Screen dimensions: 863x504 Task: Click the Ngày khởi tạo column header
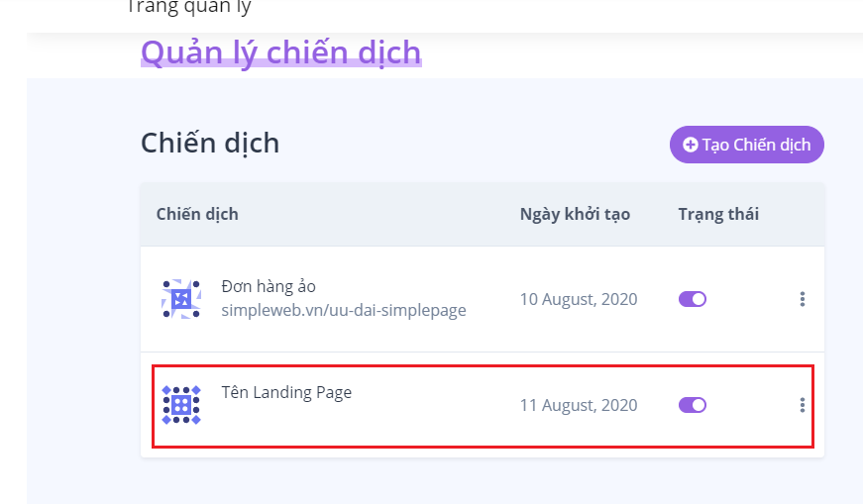click(575, 214)
